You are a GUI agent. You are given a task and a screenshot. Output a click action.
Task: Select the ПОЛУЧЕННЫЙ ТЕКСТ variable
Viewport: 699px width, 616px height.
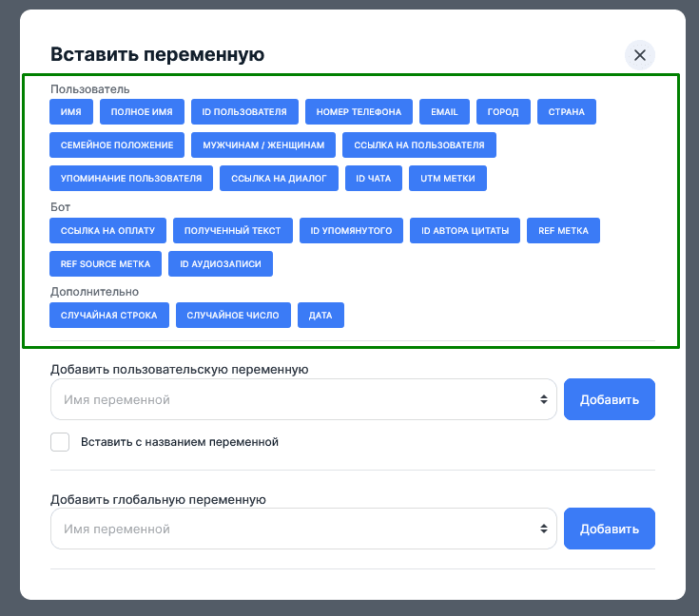[x=233, y=231]
